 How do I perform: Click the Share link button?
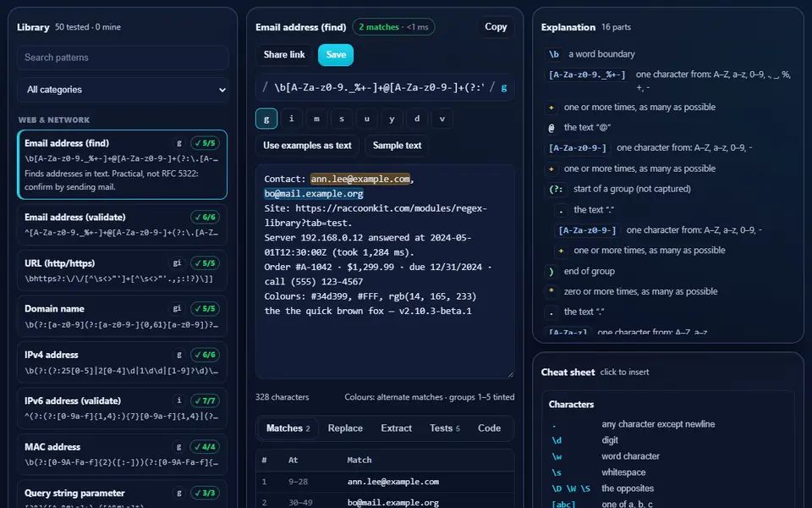[284, 55]
